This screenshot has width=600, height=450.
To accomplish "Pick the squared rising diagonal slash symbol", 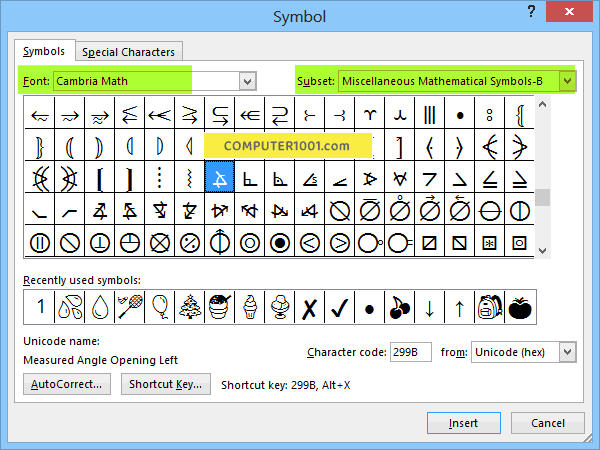I will [430, 241].
